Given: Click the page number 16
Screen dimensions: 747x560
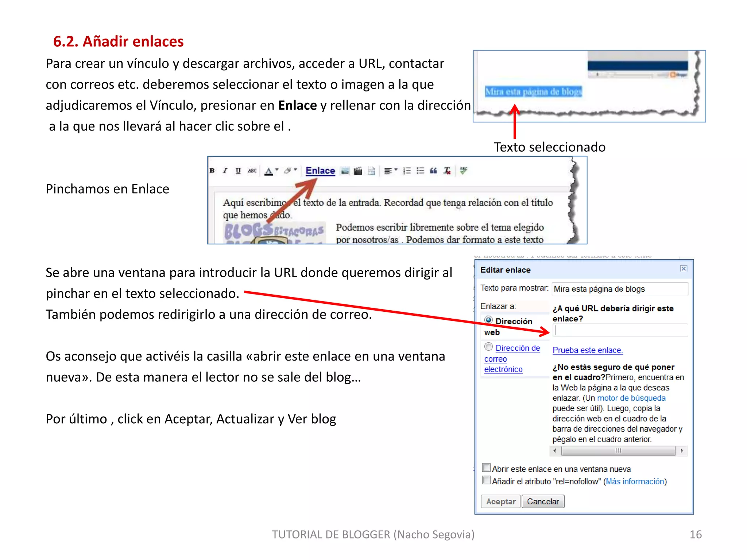Looking at the screenshot, I should tap(696, 534).
